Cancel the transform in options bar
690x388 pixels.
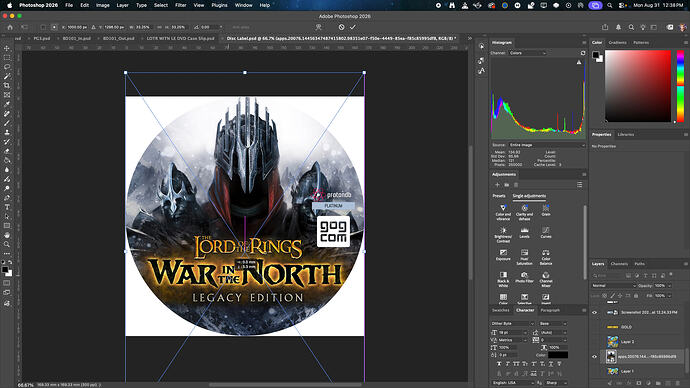(341, 27)
